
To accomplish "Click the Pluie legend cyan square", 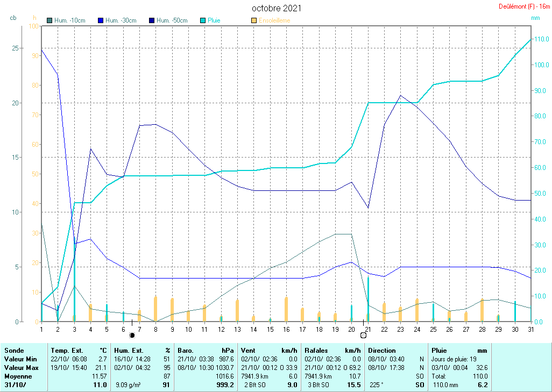I will tap(203, 20).
